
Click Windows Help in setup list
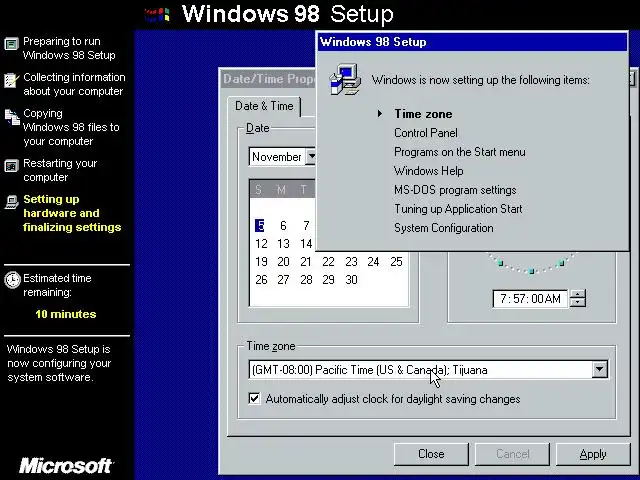428,171
